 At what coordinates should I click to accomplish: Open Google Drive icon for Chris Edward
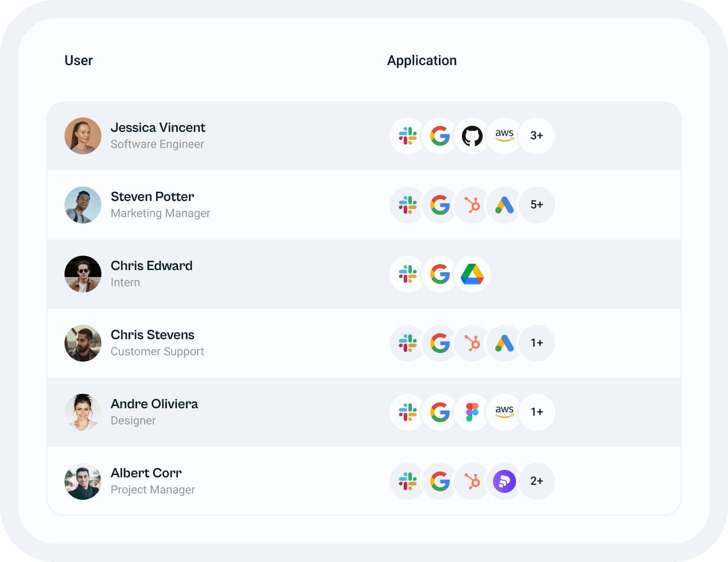pos(472,274)
